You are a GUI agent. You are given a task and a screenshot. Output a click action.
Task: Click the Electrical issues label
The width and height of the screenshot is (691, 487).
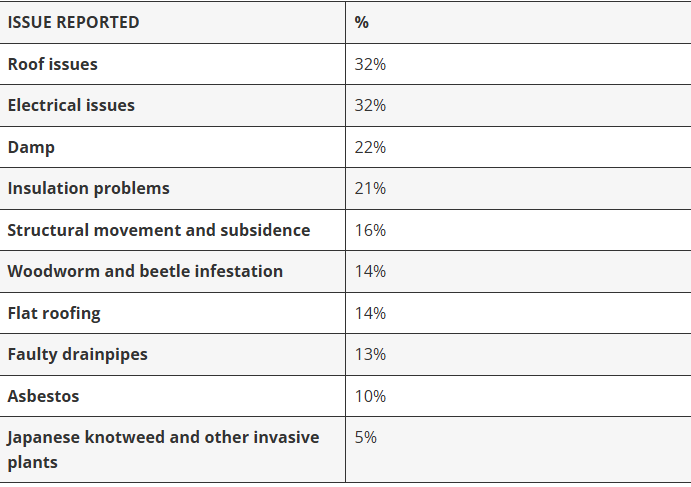click(71, 105)
